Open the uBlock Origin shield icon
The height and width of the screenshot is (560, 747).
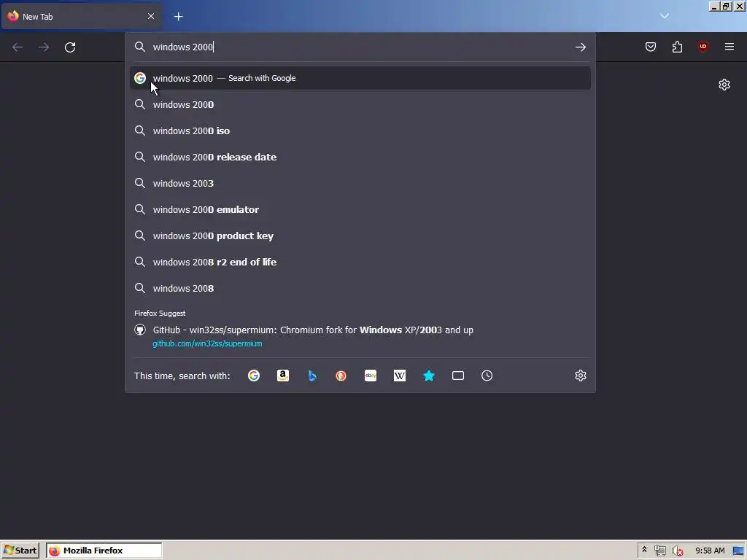pyautogui.click(x=703, y=47)
